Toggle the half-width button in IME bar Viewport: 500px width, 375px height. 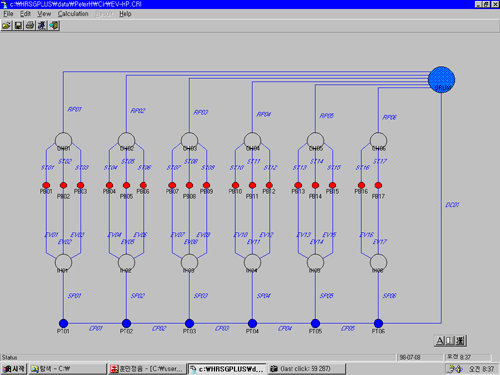click(450, 341)
